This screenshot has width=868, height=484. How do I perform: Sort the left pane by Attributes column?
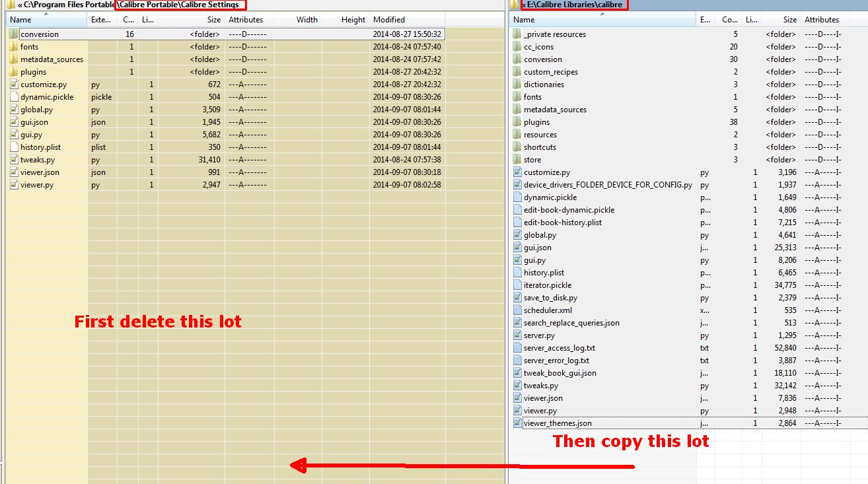[x=249, y=20]
